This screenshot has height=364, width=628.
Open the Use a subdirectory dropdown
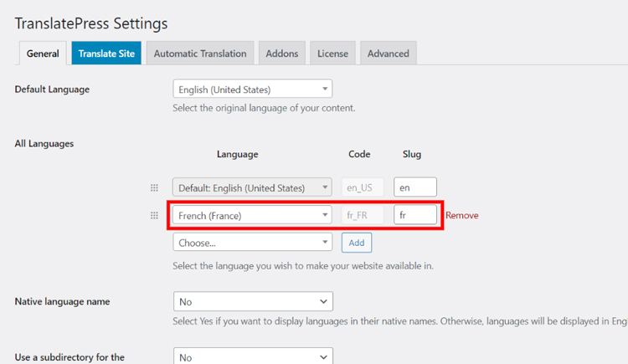coord(252,356)
